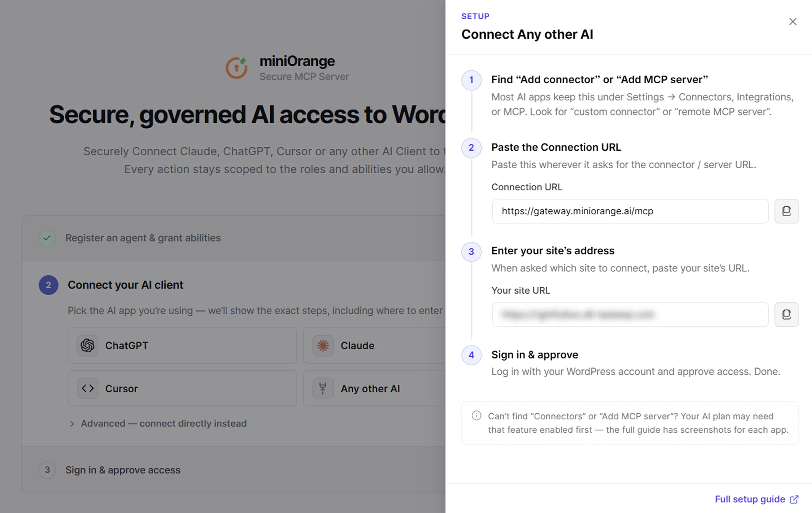Click the Claude starburst icon
Screen dimensions: 812x513
tap(323, 345)
